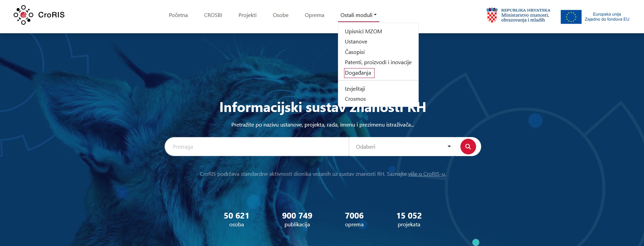The width and height of the screenshot is (644, 246).
Task: Select Časopisi from the modules list
Action: click(355, 52)
